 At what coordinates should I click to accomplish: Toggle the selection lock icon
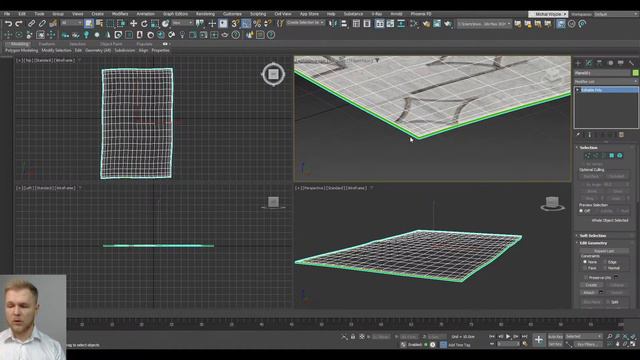click(353, 337)
